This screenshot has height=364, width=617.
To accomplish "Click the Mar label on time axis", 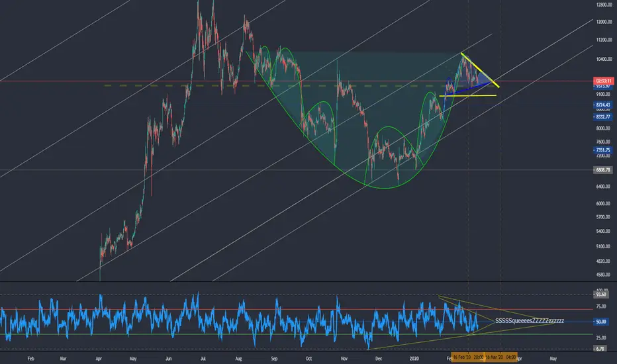I will coord(63,359).
